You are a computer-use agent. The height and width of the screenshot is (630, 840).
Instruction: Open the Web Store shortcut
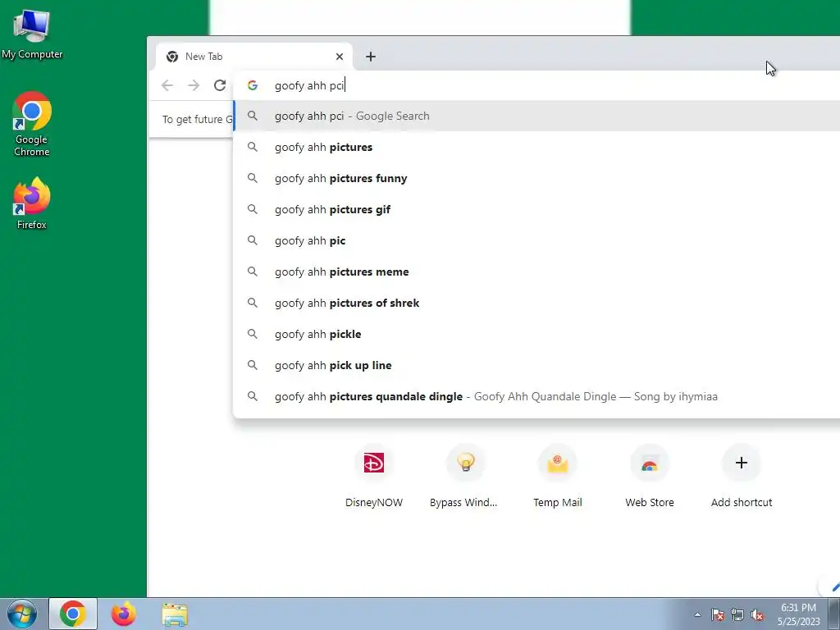click(x=650, y=476)
